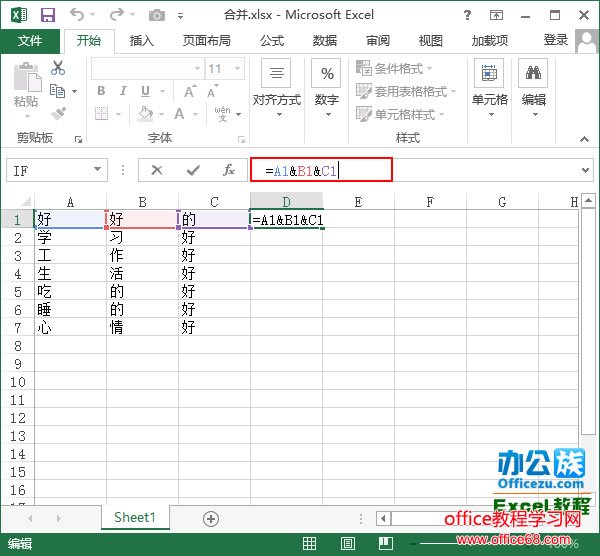The width and height of the screenshot is (600, 556).
Task: Click the Help question mark icon
Action: (467, 15)
